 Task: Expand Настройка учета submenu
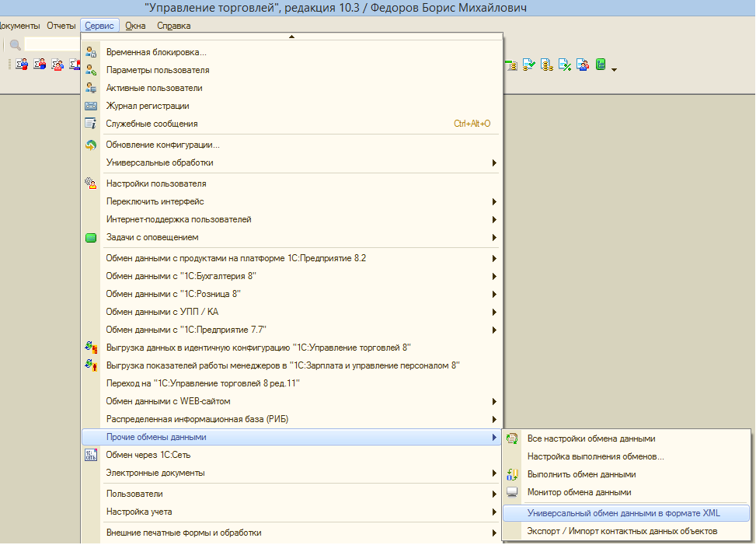click(292, 512)
